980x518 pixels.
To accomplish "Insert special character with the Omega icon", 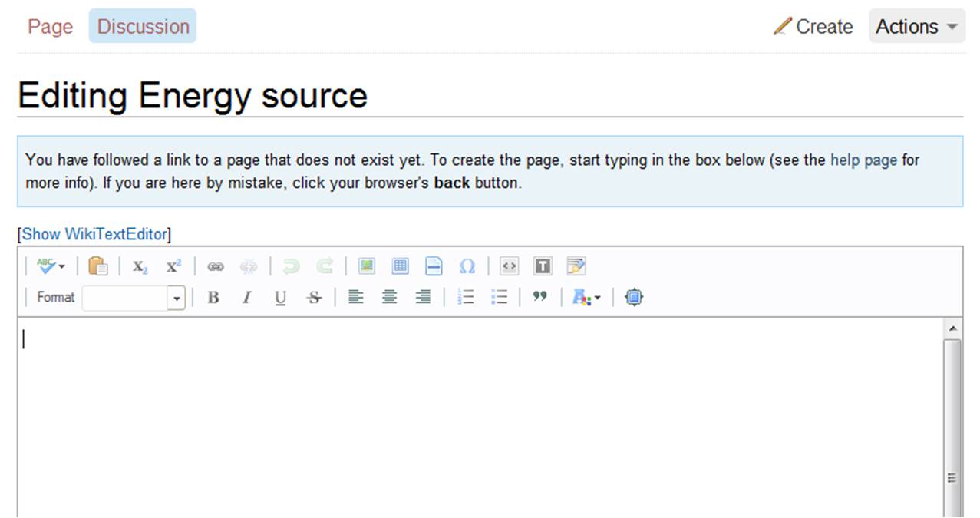I will point(467,266).
